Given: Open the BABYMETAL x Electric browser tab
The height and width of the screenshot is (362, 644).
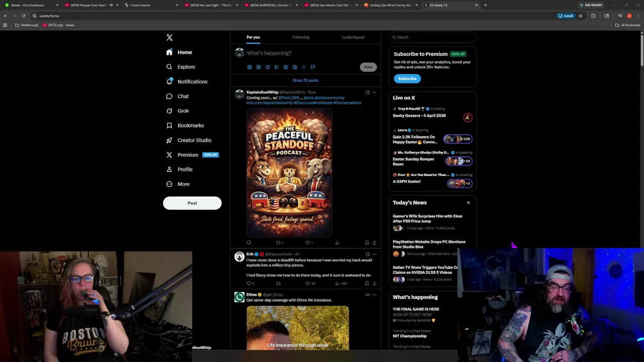Looking at the screenshot, I should pos(271,5).
